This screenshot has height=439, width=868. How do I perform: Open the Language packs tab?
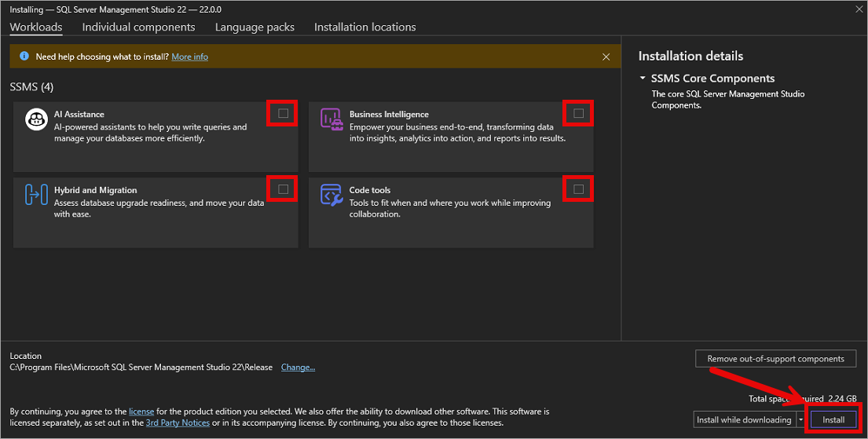pyautogui.click(x=255, y=27)
